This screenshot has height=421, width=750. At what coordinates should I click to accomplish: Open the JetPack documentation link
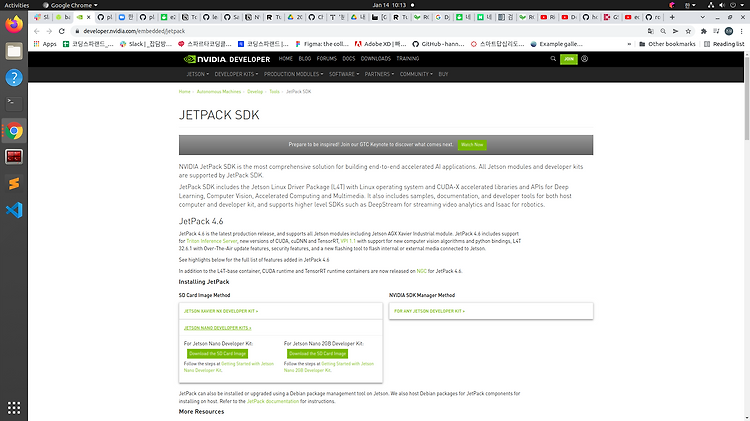click(x=273, y=401)
